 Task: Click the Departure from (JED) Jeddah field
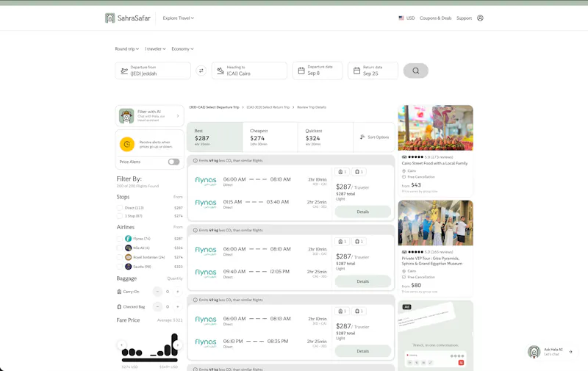153,71
